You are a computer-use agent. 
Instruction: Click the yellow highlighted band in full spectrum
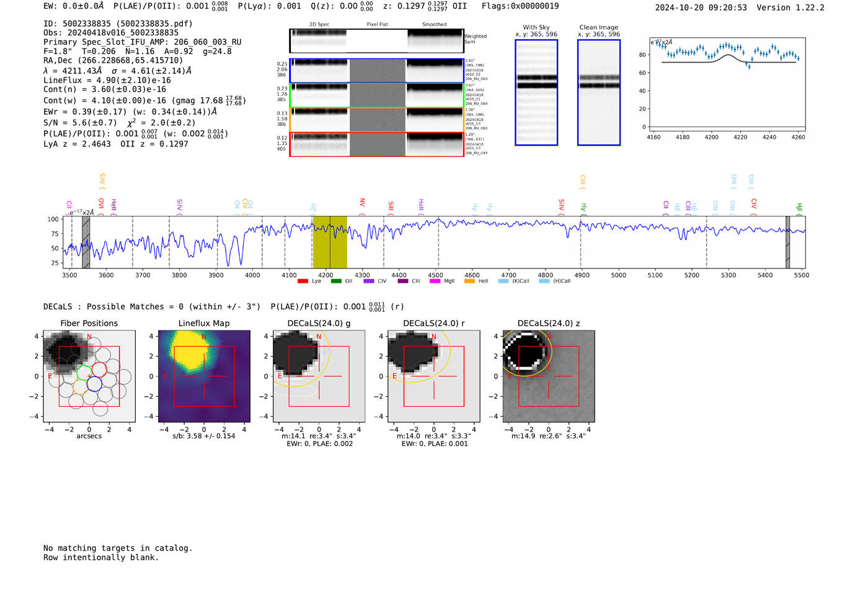tap(330, 242)
